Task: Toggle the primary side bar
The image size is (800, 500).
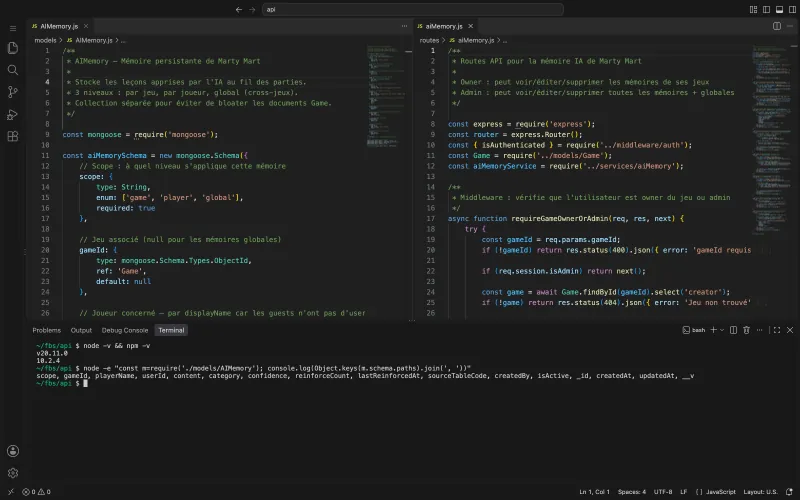Action: click(766, 9)
